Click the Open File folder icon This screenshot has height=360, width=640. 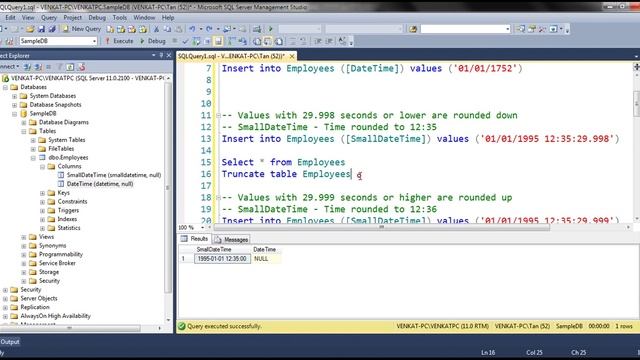(30, 29)
